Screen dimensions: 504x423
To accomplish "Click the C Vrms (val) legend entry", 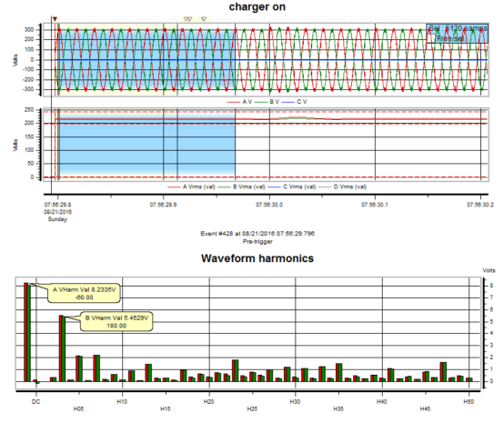I will (x=292, y=186).
